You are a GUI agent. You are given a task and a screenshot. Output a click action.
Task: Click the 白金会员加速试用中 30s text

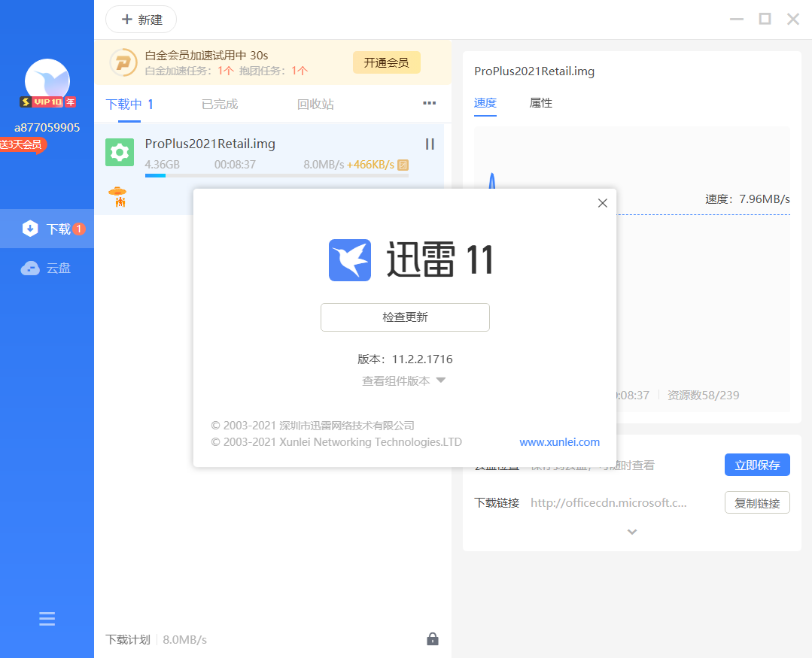207,56
